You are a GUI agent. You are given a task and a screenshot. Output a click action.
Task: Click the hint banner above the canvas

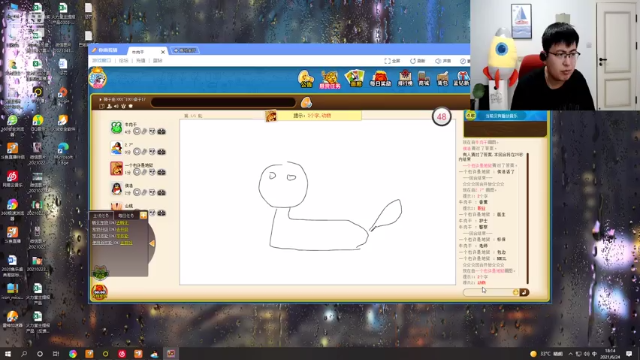[313, 116]
